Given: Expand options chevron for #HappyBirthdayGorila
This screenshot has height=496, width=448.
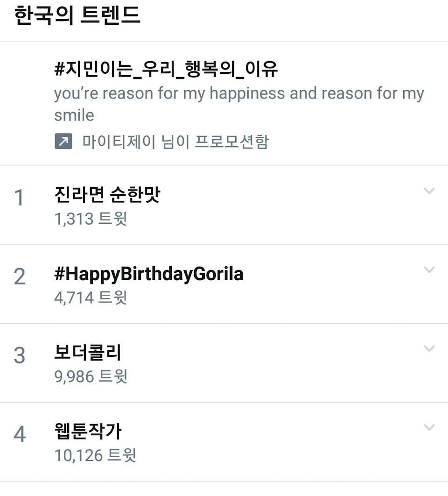Looking at the screenshot, I should tap(429, 270).
